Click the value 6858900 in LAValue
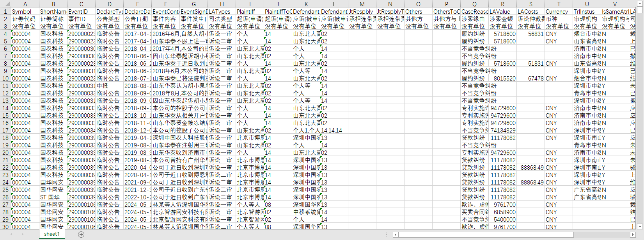The width and height of the screenshot is (644, 240). point(502,212)
